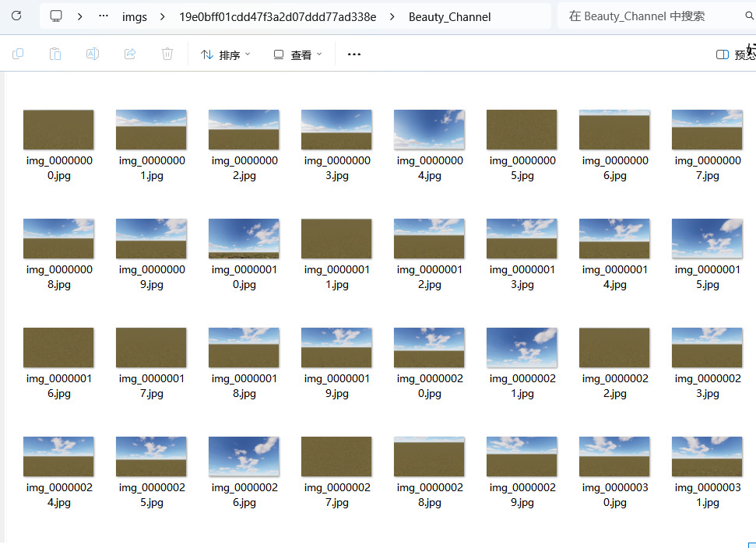The image size is (756, 548).
Task: Click the search Beauty_Channel input field
Action: click(651, 16)
